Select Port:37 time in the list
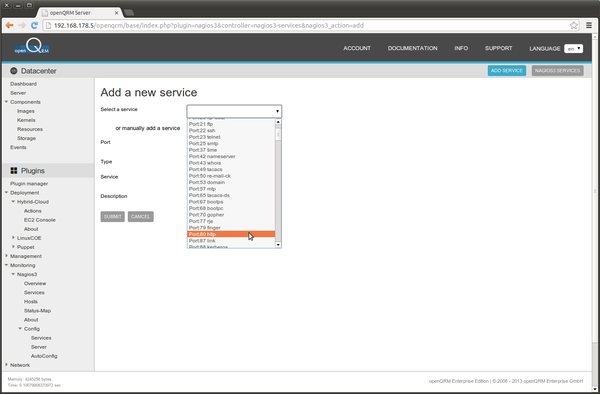Viewport: 600px width, 394px height. tap(231, 150)
